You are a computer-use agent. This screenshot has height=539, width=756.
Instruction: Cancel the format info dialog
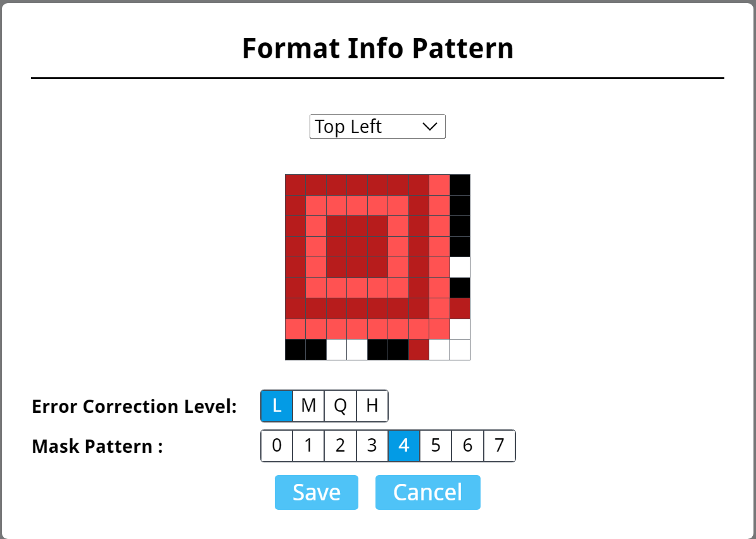[428, 492]
